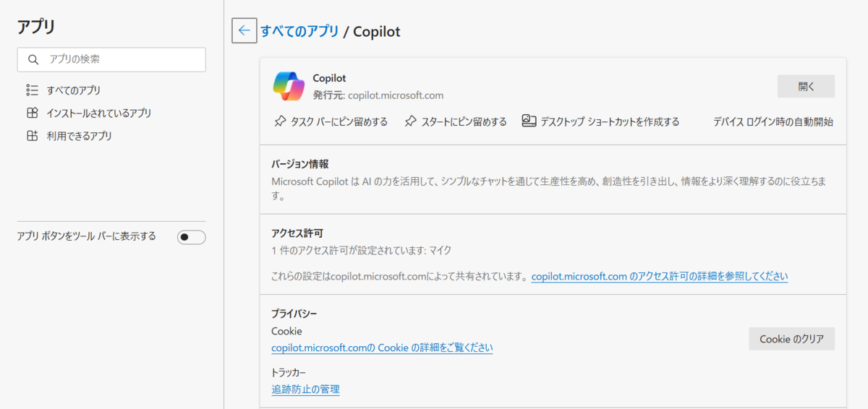Open the 追跡防止の管理 link

tap(305, 389)
